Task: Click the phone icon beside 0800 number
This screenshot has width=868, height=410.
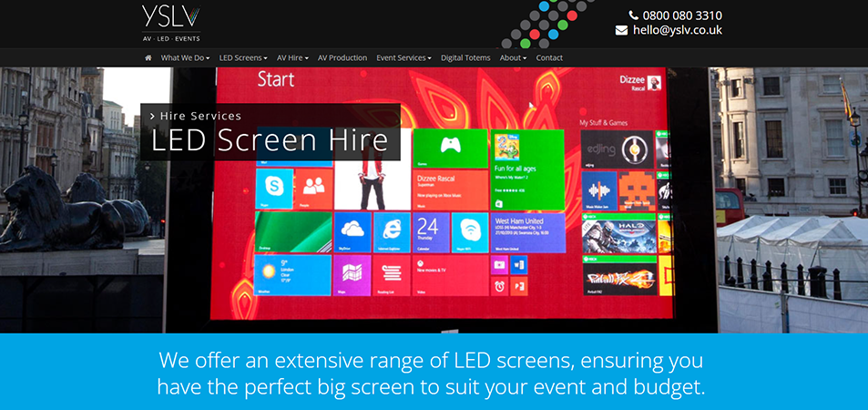Action: pyautogui.click(x=633, y=15)
